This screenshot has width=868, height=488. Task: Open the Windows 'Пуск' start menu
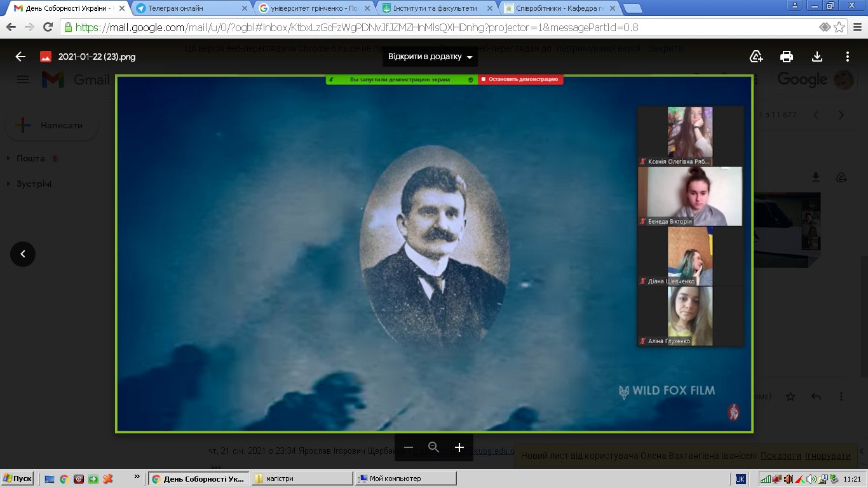(x=17, y=478)
